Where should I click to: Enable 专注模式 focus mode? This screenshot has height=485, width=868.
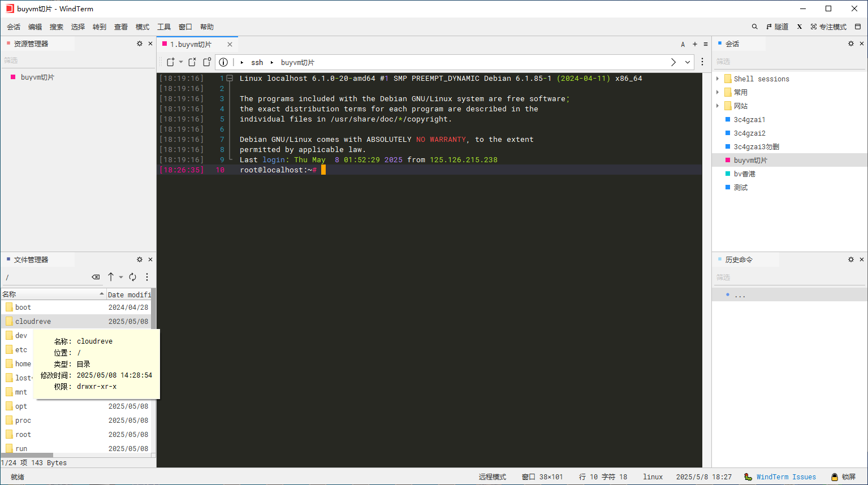click(x=828, y=27)
